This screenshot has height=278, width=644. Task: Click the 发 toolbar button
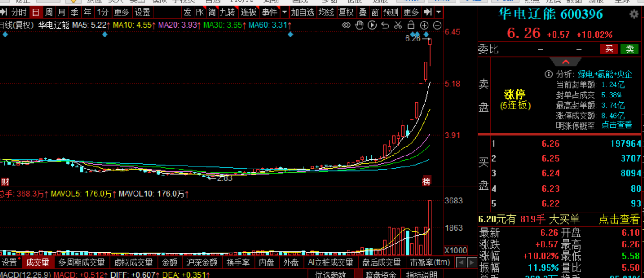187,12
